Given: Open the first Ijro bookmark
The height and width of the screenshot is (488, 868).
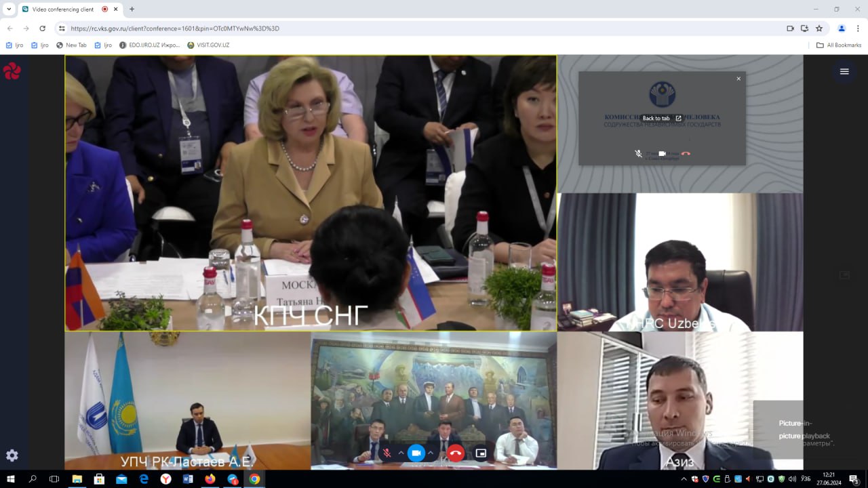Looking at the screenshot, I should pyautogui.click(x=14, y=45).
